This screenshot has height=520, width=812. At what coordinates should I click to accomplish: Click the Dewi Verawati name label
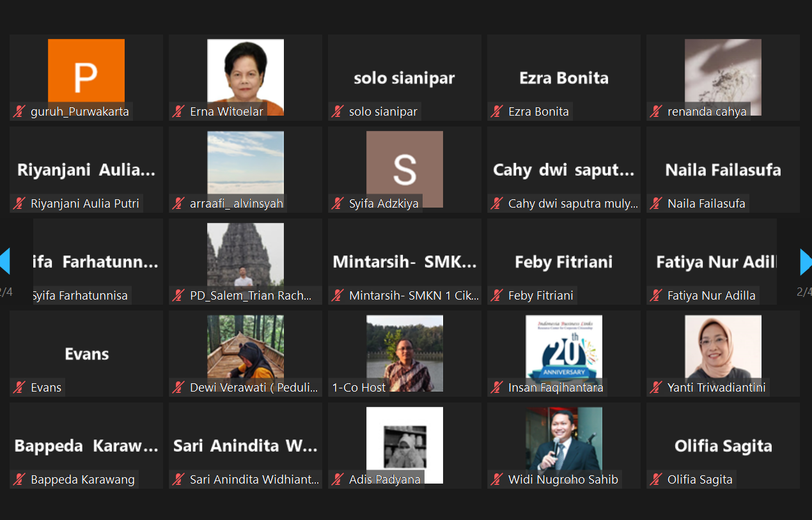[255, 388]
